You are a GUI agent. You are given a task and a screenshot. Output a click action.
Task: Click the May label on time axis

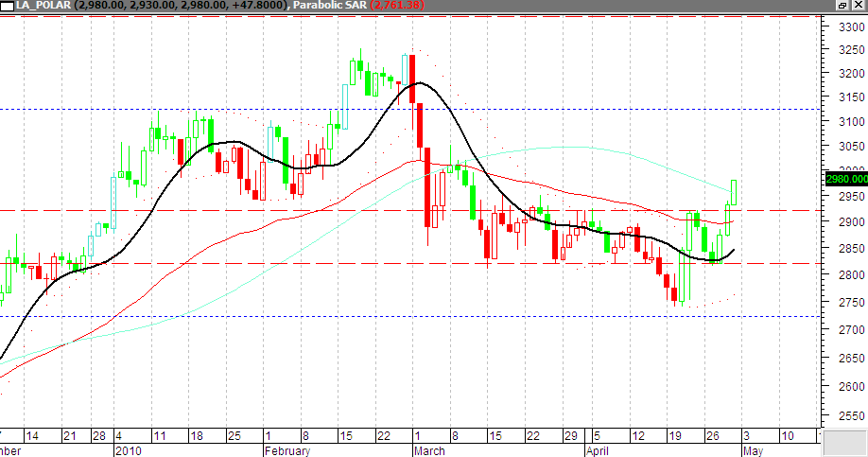[752, 451]
